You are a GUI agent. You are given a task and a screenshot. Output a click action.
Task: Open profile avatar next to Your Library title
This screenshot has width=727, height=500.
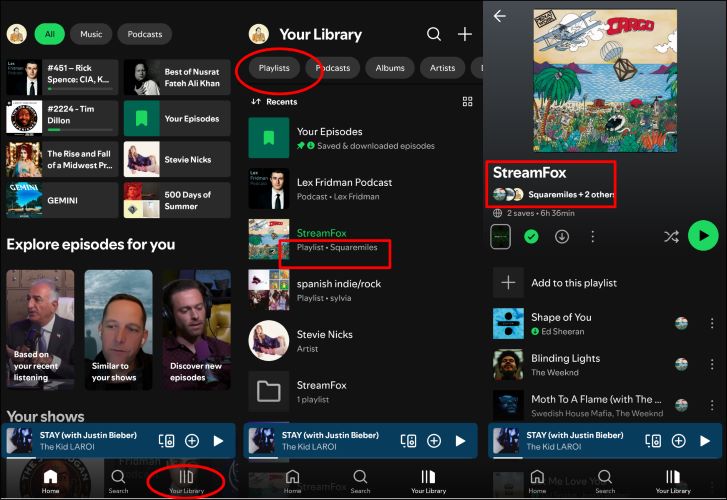259,34
